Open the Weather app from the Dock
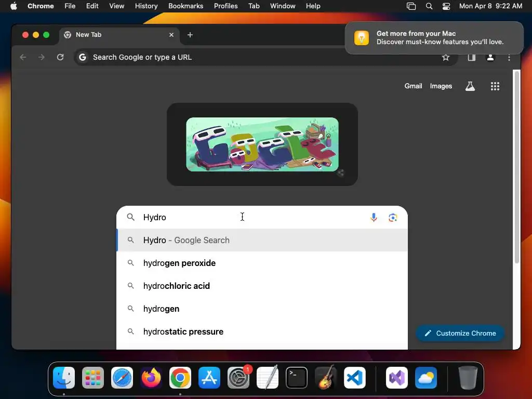The height and width of the screenshot is (399, 532). [x=426, y=378]
